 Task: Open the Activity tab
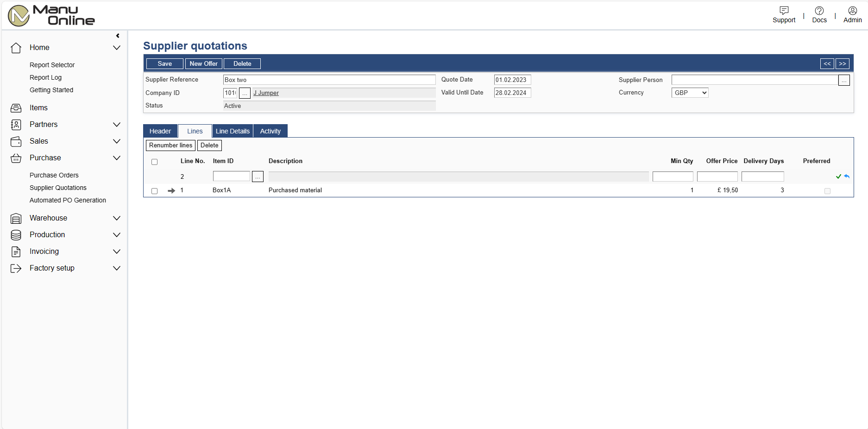[x=270, y=131]
